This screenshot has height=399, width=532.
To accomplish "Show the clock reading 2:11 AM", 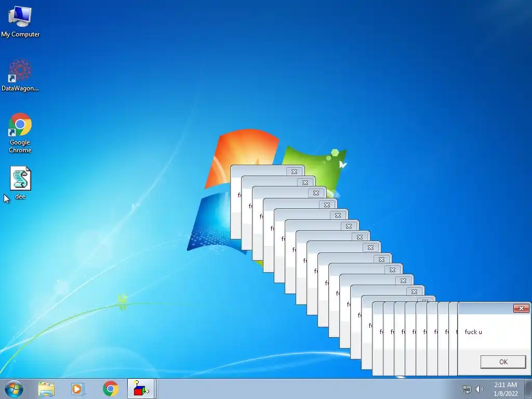I will click(x=506, y=385).
